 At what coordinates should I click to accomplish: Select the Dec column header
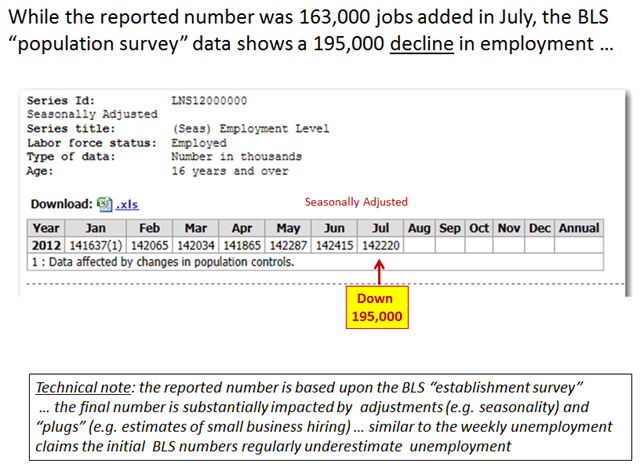[x=540, y=228]
